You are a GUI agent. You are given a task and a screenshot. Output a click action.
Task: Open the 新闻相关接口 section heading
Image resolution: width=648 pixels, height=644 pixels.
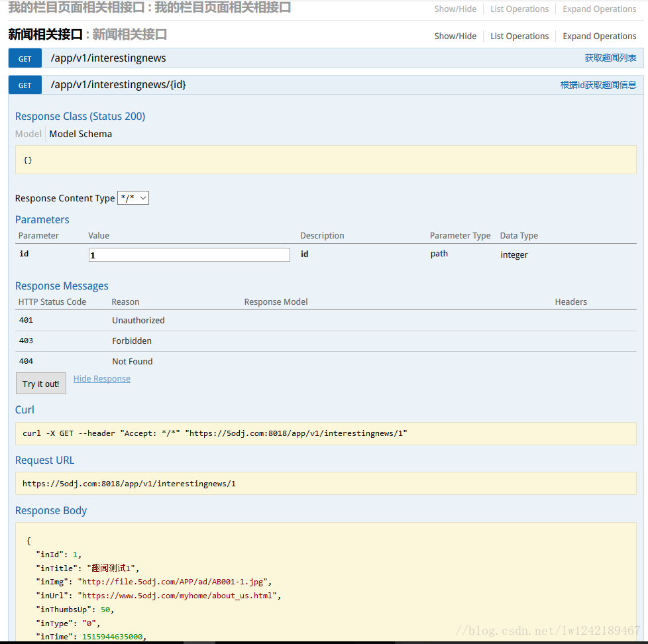pyautogui.click(x=46, y=34)
